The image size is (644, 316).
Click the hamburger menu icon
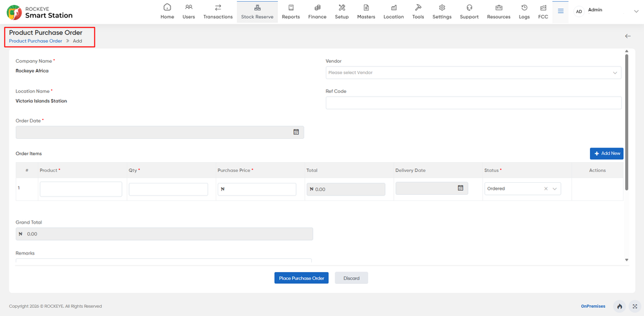pyautogui.click(x=560, y=11)
